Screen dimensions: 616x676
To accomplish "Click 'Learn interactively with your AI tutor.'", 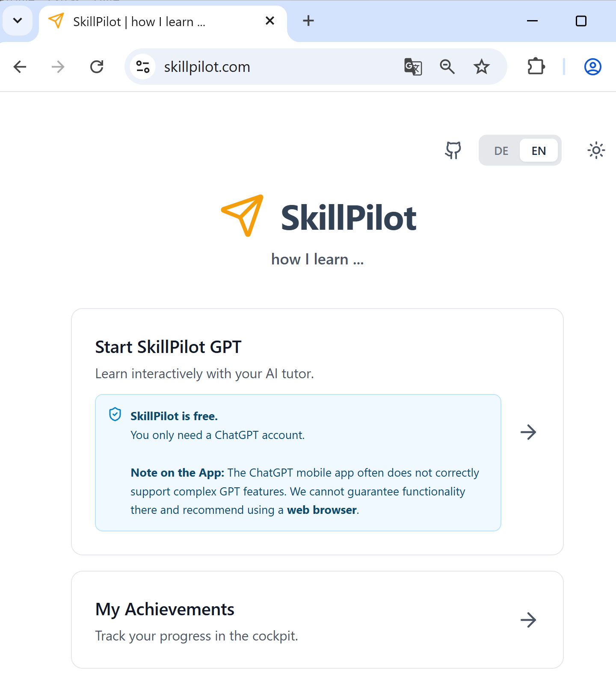I will click(204, 374).
